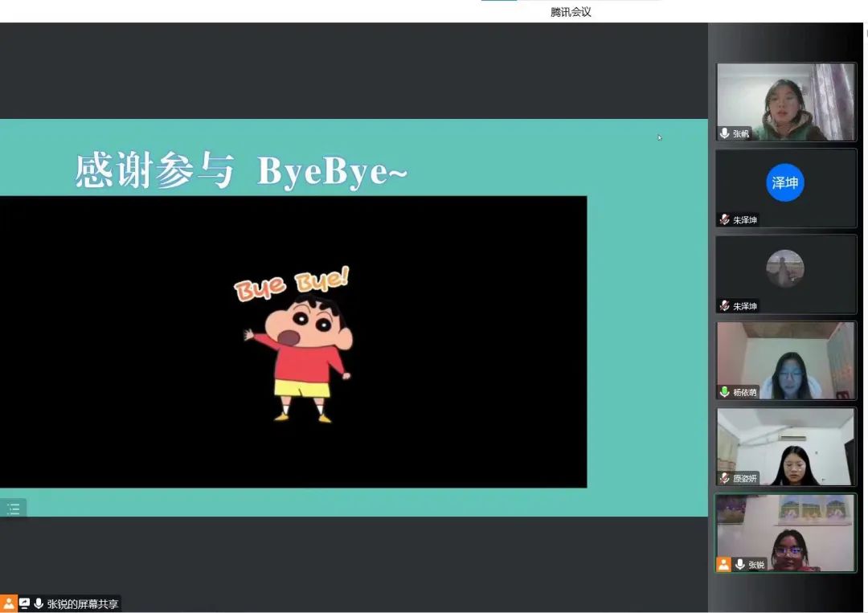Open the slide outline list icon

(14, 508)
